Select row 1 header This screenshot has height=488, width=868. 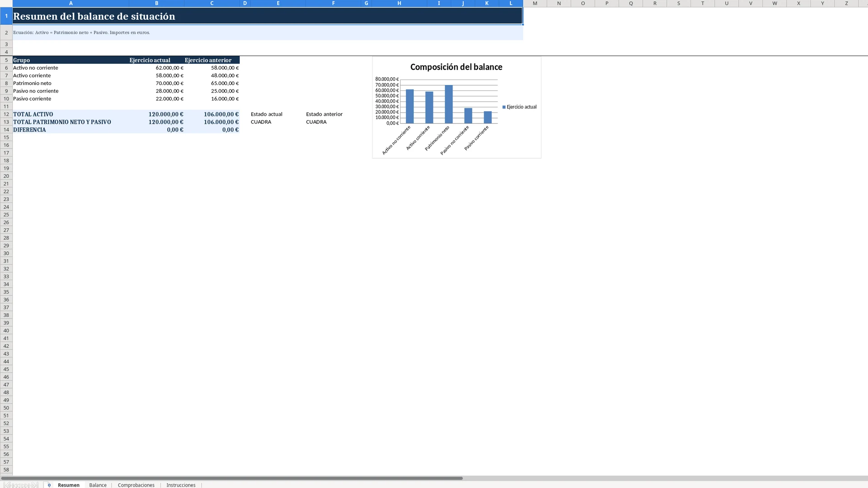pyautogui.click(x=6, y=16)
